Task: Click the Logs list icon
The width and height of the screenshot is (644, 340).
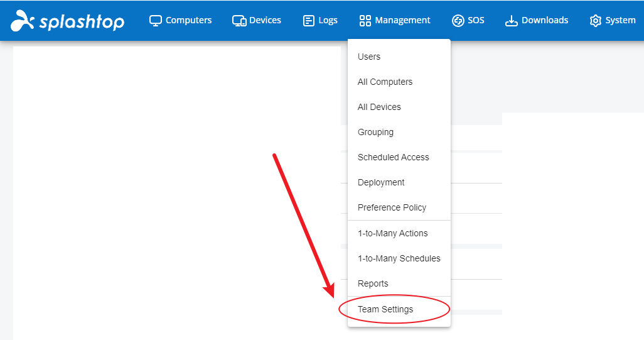Action: (309, 21)
